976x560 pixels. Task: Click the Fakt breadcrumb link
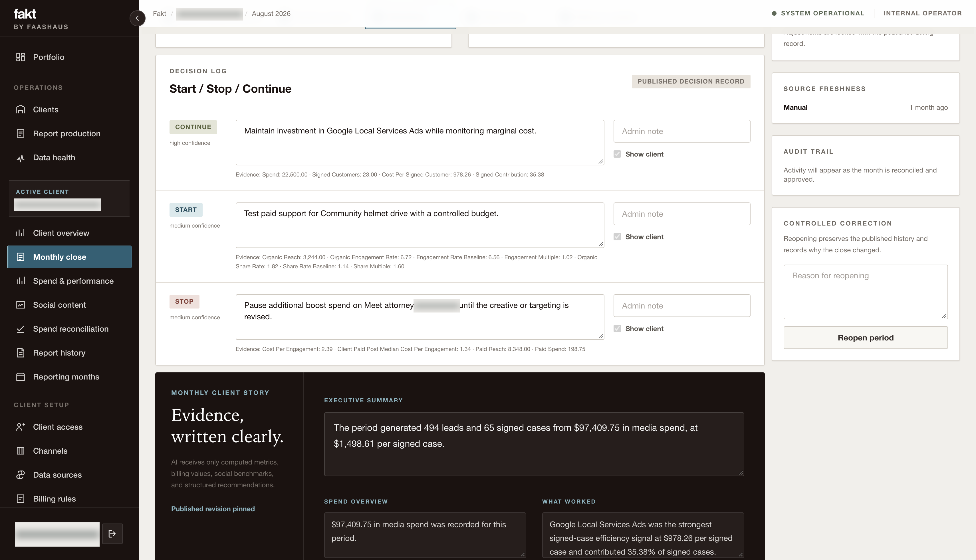(159, 14)
